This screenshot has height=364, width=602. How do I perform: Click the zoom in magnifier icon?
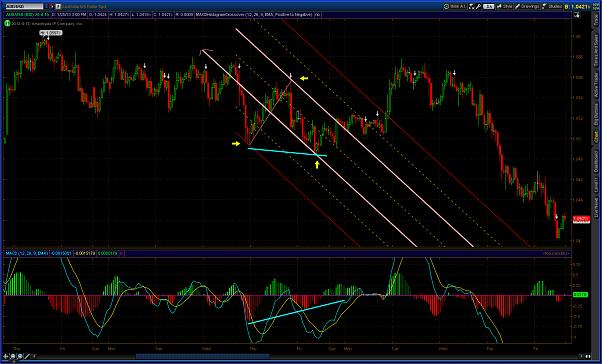tap(13, 356)
